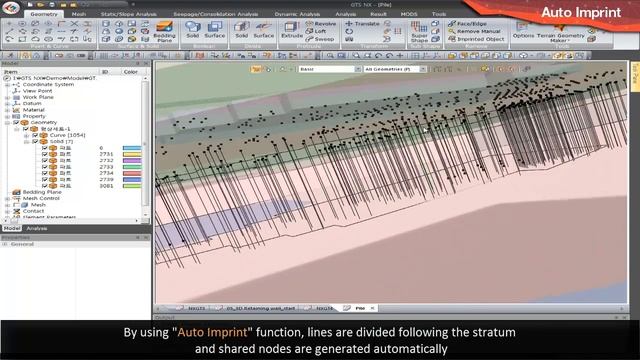Image resolution: width=640 pixels, height=360 pixels.
Task: Open the Options tool in ribbon
Action: [x=523, y=30]
